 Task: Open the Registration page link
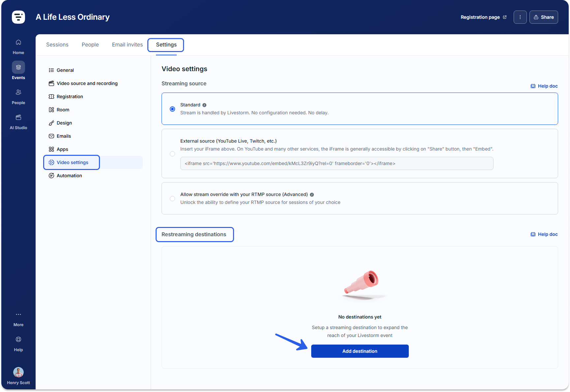(483, 17)
